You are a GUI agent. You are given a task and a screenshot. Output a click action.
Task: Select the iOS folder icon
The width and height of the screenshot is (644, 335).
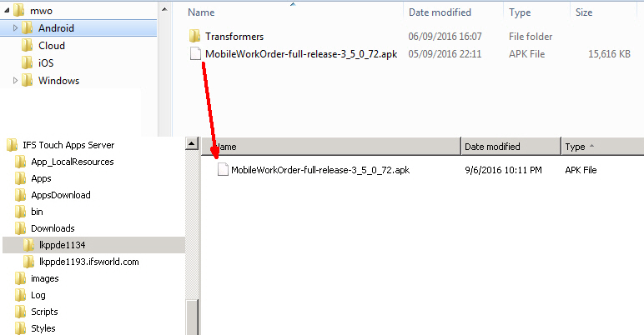pyautogui.click(x=27, y=62)
